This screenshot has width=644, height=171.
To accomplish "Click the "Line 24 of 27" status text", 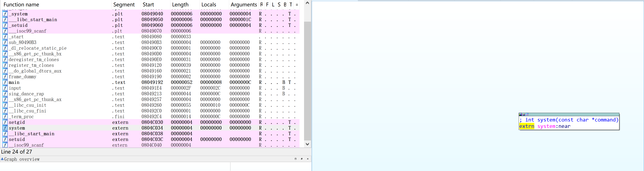I will tap(16, 152).
